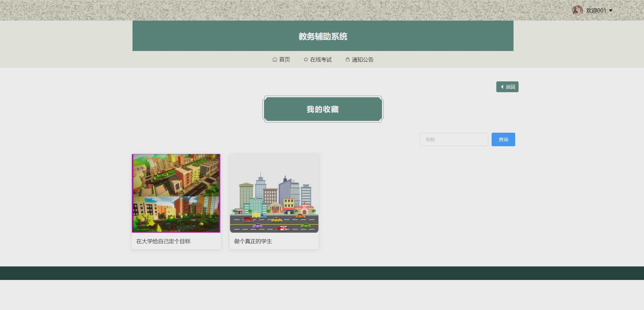Click the 我的收藏 banner heading
Viewport: 644px width, 310px height.
point(323,109)
